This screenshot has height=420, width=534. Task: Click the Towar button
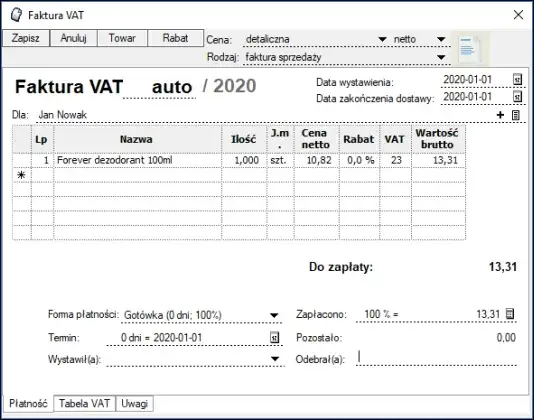tap(122, 38)
